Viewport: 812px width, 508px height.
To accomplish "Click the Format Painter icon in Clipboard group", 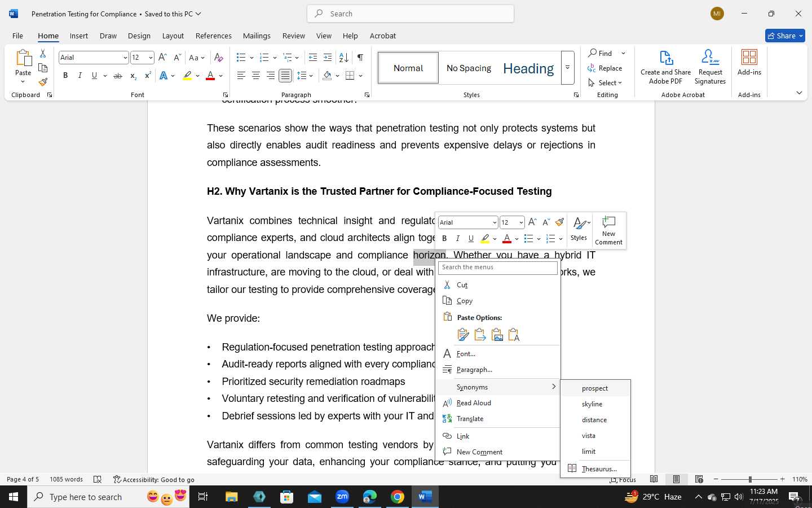I will (x=43, y=82).
